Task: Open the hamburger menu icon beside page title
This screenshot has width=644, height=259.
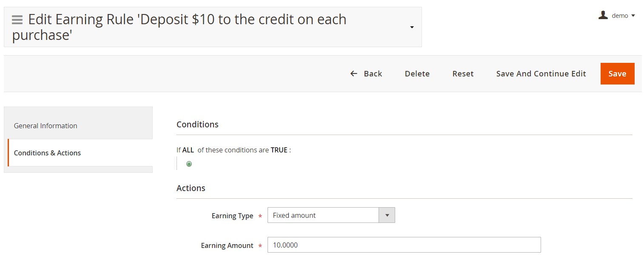Action: tap(17, 20)
